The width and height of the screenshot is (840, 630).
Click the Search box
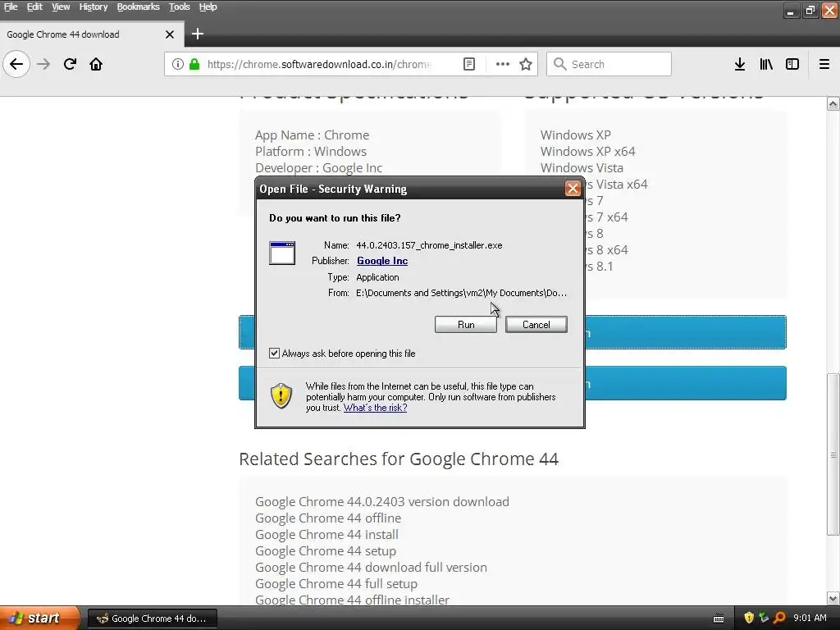[x=609, y=64]
